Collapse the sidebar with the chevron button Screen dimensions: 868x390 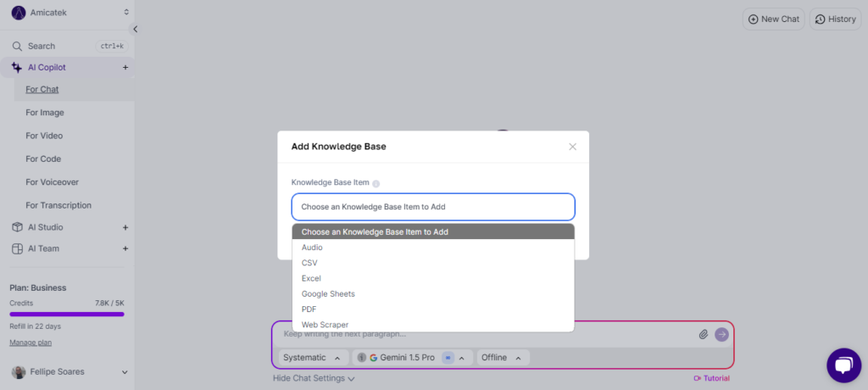[x=135, y=30]
